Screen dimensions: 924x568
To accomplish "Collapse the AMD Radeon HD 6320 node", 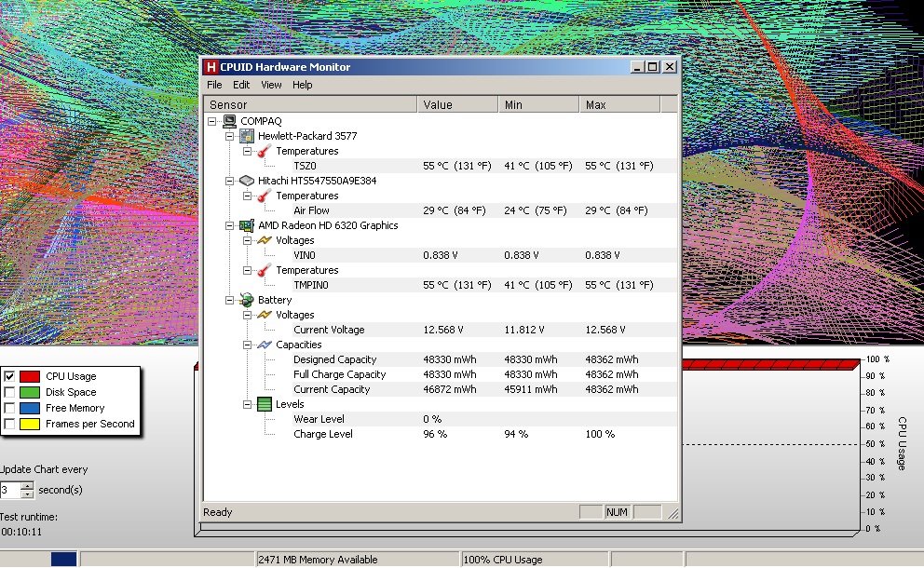I will tap(230, 225).
